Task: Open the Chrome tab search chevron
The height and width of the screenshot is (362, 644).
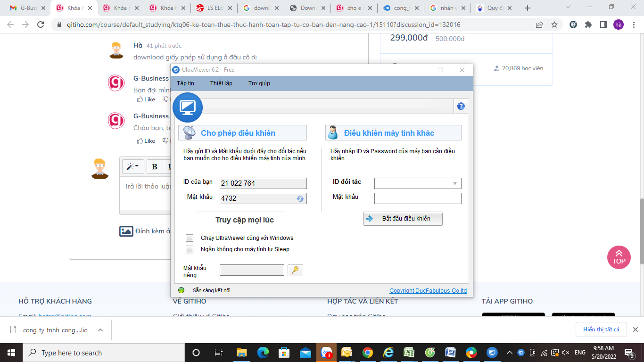Action: (x=568, y=7)
